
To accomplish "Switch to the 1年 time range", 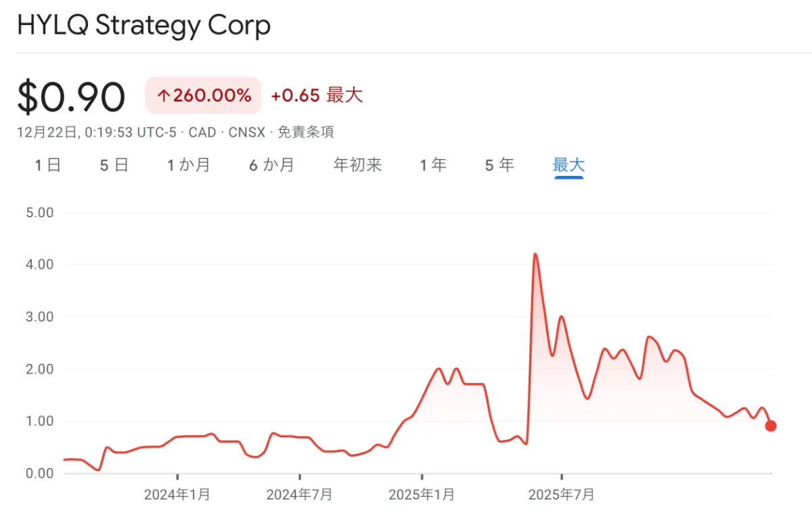I will 433,164.
